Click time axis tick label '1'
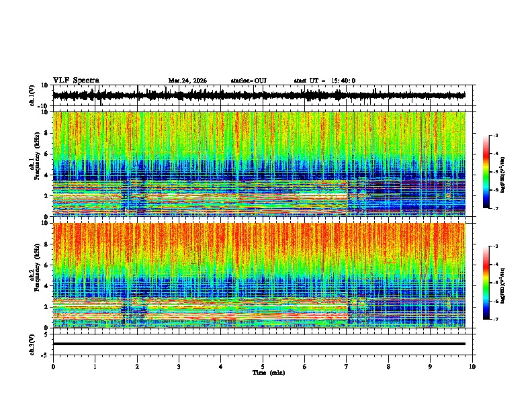The width and height of the screenshot is (532, 411). pos(95,367)
